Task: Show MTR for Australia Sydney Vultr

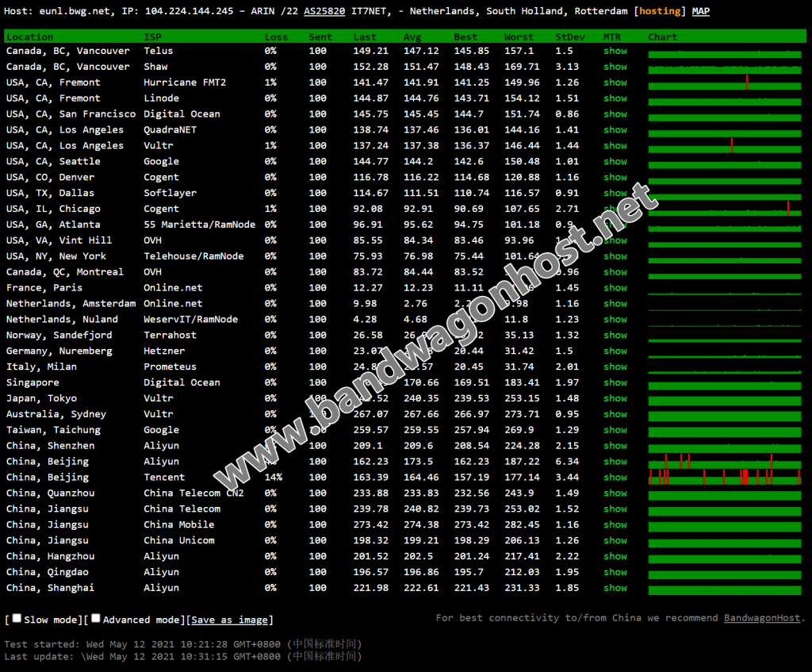Action: 615,414
